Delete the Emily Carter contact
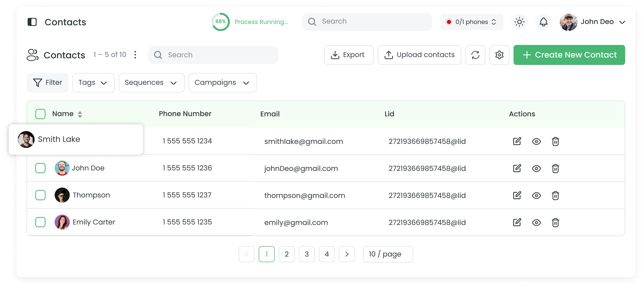The image size is (644, 288). 555,222
